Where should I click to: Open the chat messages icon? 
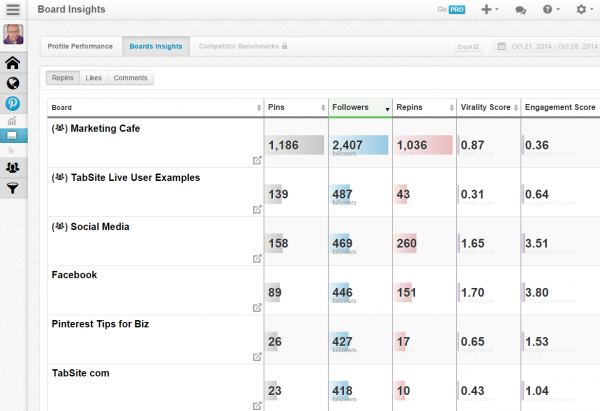[520, 10]
